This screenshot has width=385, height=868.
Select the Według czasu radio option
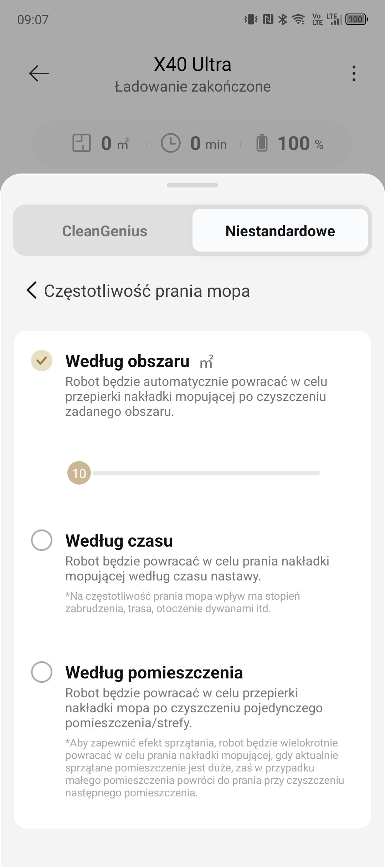coord(42,540)
